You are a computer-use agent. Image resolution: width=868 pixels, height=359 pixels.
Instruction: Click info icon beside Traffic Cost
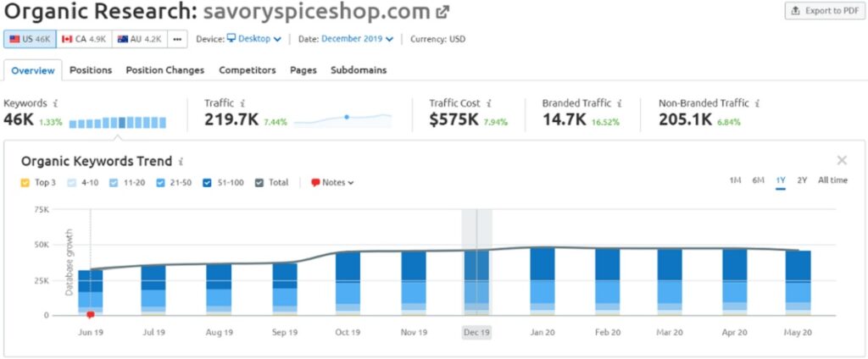pos(489,103)
